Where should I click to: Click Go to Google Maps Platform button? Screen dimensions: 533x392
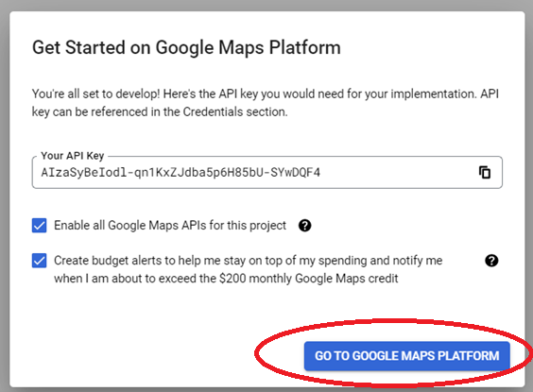407,356
